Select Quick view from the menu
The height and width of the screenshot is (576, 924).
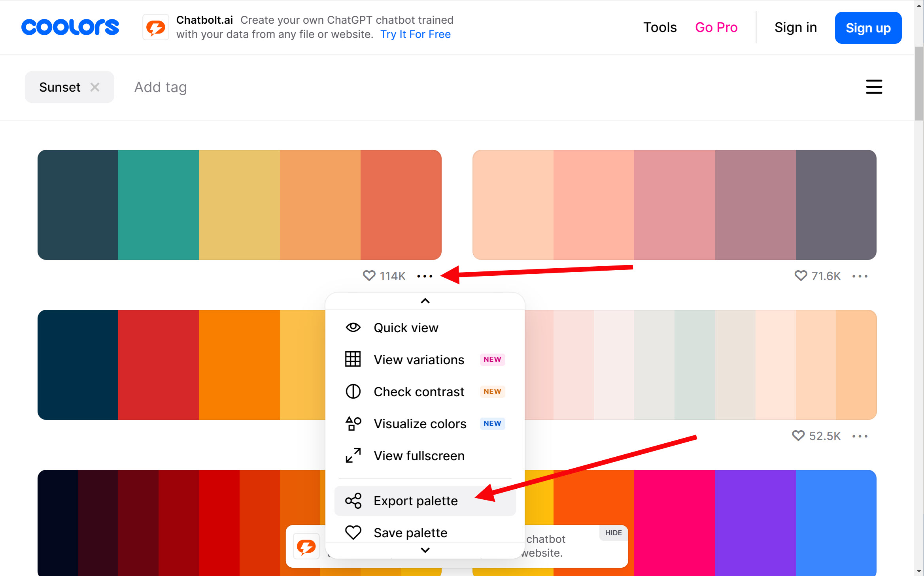[406, 328]
